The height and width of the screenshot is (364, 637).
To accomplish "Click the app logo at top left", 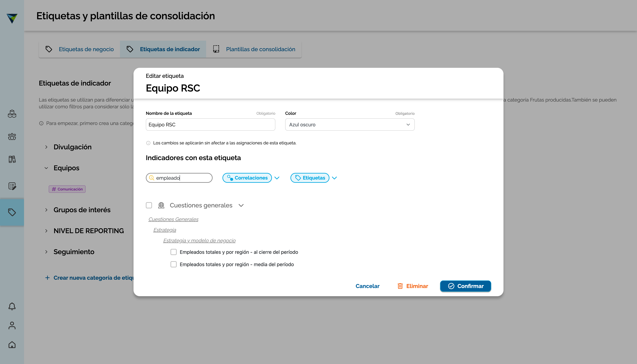I will click(12, 18).
